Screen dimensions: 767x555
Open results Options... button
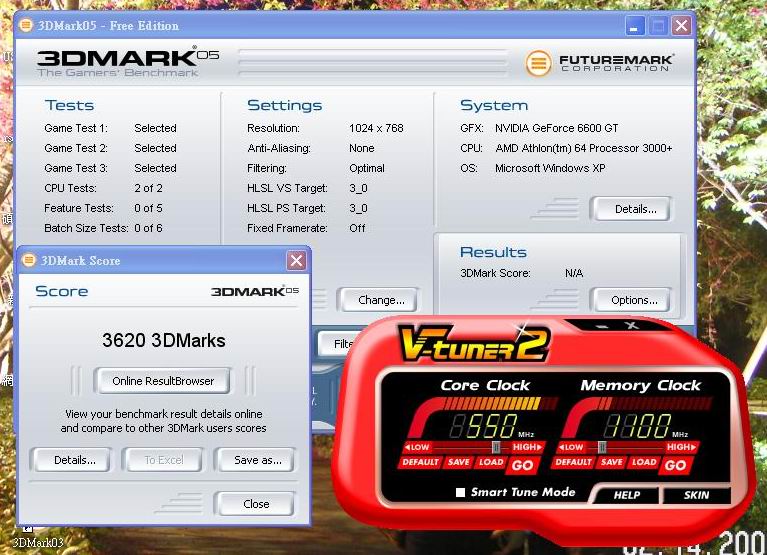click(634, 300)
